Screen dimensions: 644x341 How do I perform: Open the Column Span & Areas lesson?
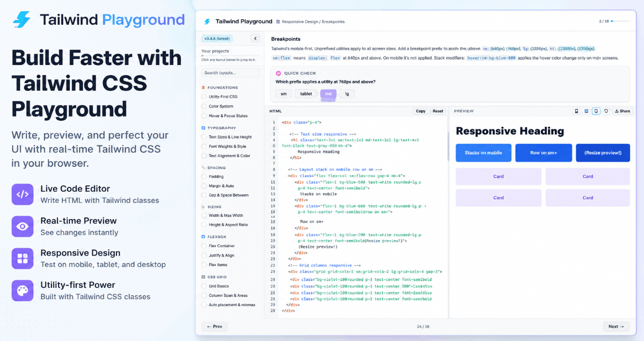[228, 295]
